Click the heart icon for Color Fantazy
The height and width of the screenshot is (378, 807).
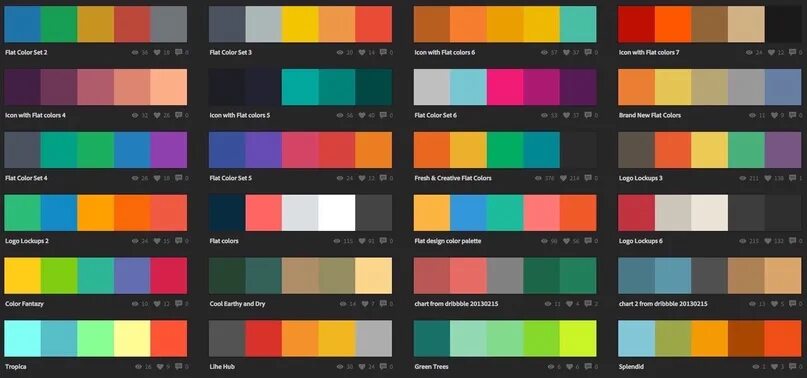point(157,304)
